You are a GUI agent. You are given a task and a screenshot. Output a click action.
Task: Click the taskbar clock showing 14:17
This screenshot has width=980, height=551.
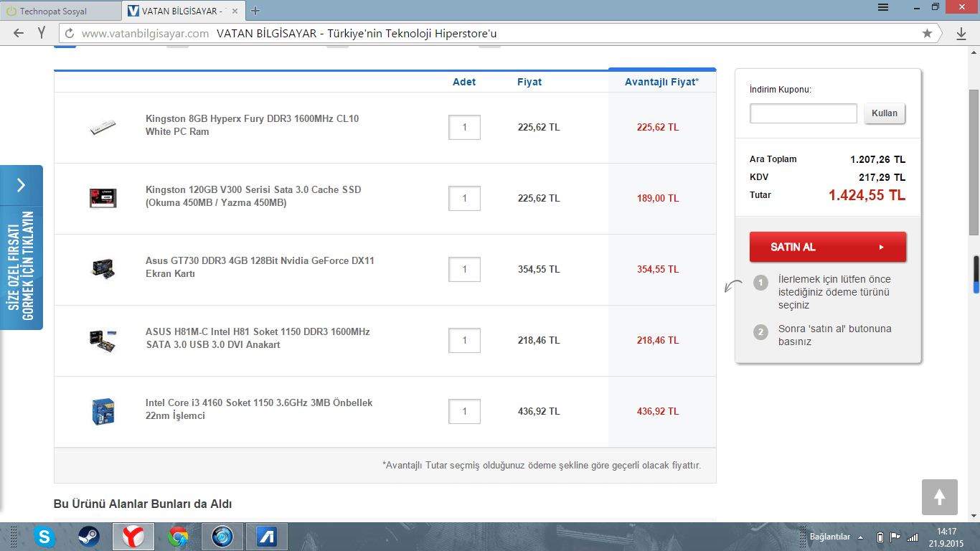(x=946, y=532)
